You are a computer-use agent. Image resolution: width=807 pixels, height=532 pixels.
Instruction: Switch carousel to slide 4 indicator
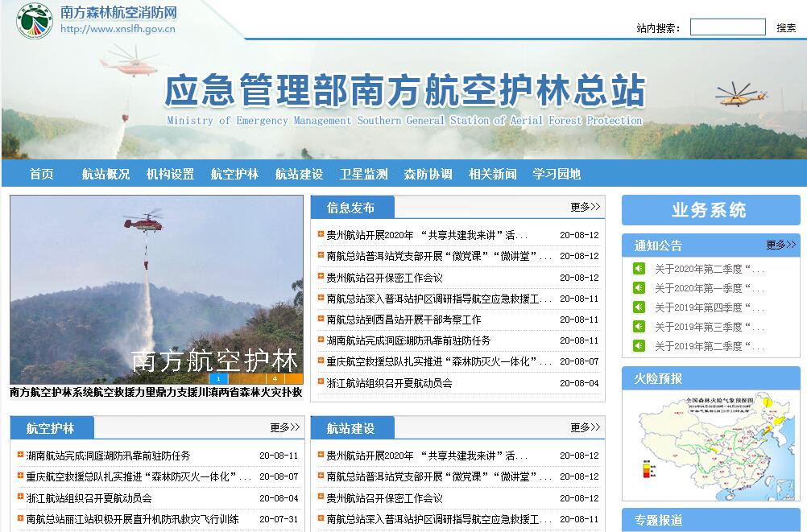(275, 378)
